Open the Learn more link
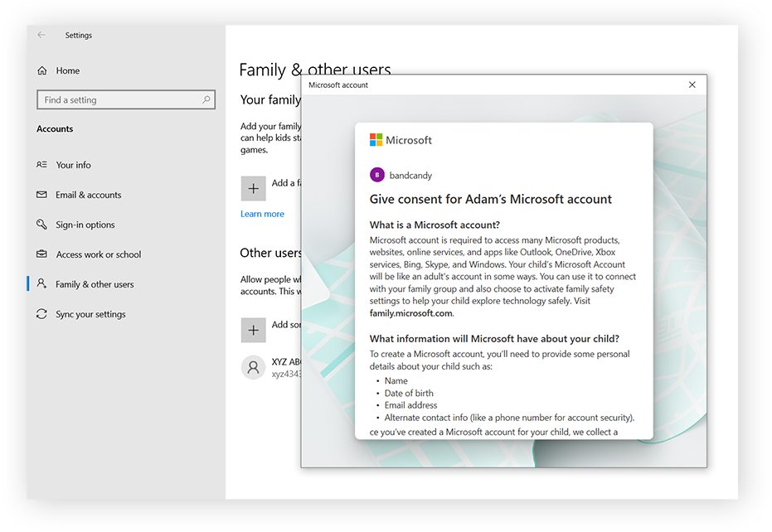This screenshot has width=772, height=532. point(262,214)
